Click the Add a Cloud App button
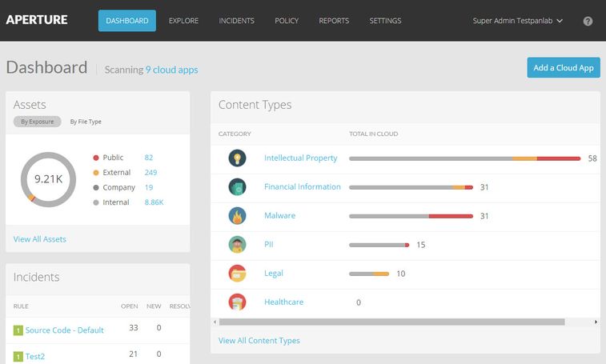 pyautogui.click(x=564, y=68)
